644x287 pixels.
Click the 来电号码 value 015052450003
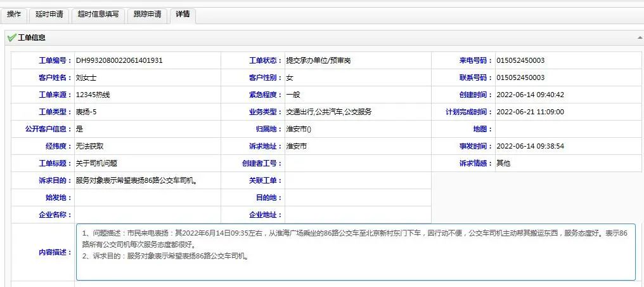[x=520, y=60]
